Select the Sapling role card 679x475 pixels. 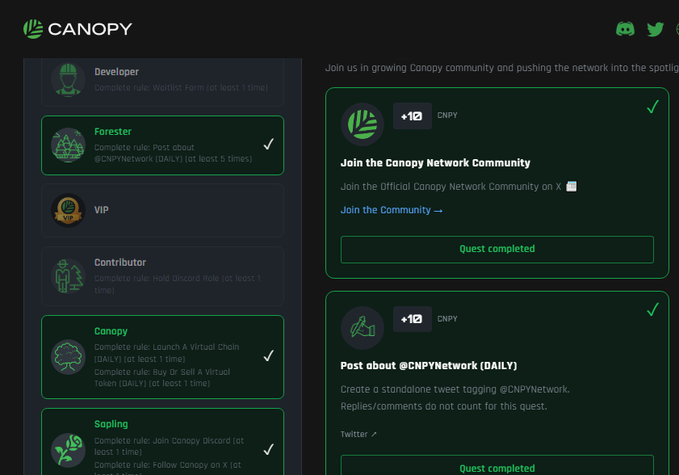[162, 442]
